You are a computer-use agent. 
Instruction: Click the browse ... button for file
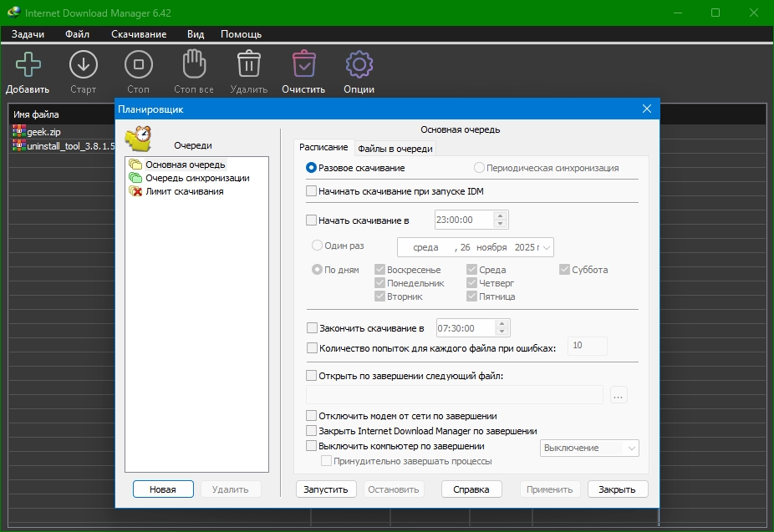click(x=619, y=395)
